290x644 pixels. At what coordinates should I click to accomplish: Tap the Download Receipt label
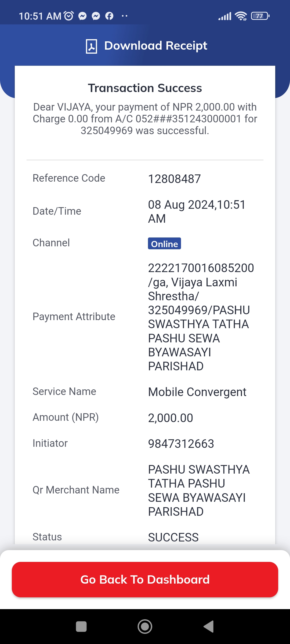pos(156,46)
